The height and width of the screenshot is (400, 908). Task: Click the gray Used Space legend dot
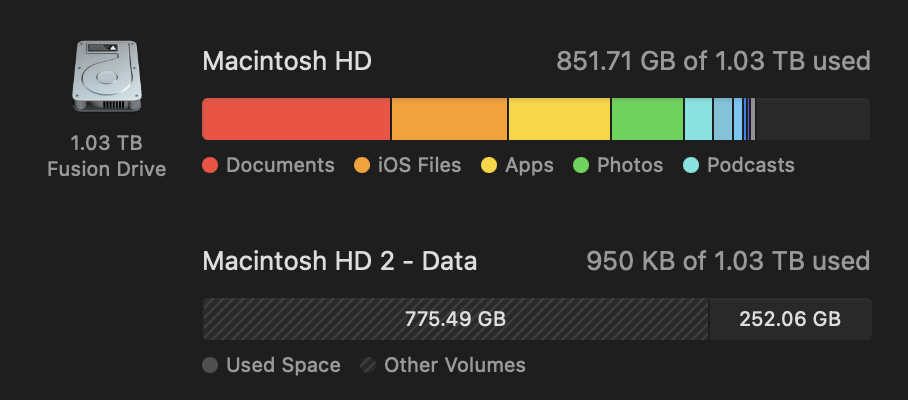210,366
